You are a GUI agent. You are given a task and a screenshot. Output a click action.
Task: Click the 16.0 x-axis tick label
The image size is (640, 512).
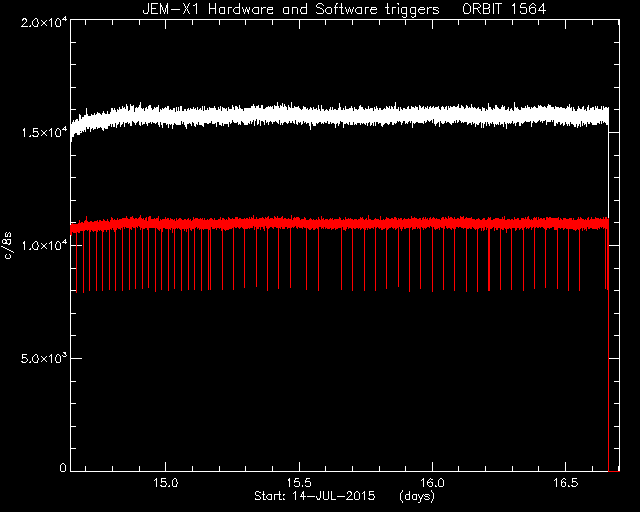(432, 483)
